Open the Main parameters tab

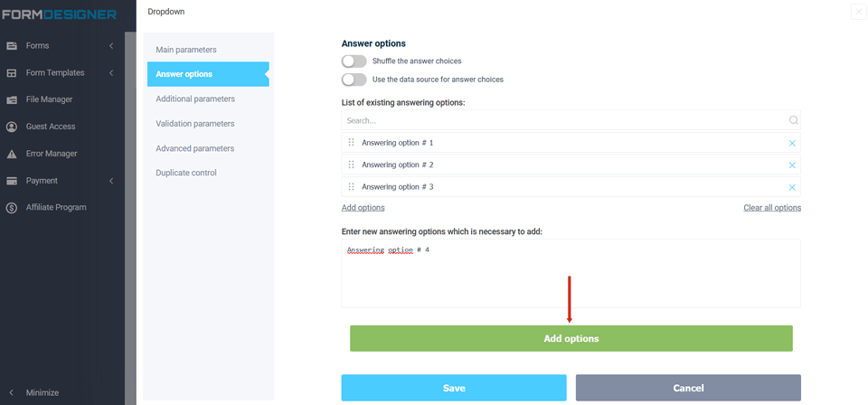click(186, 50)
